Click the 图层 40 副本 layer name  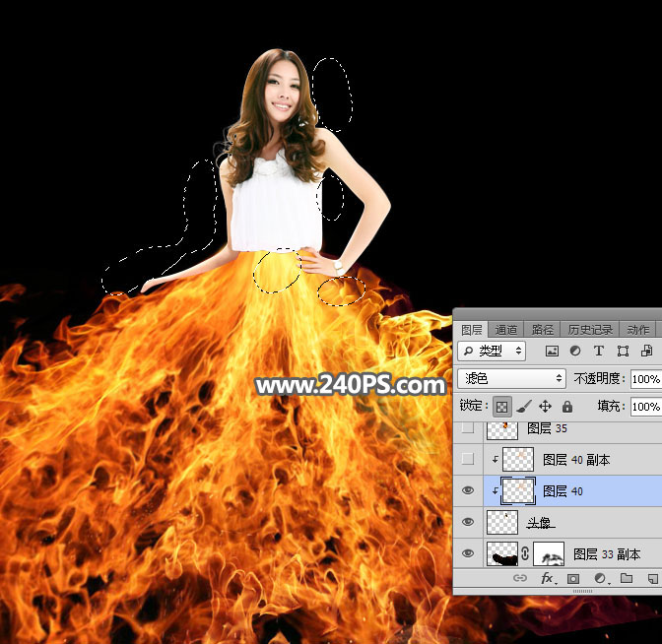coord(576,460)
